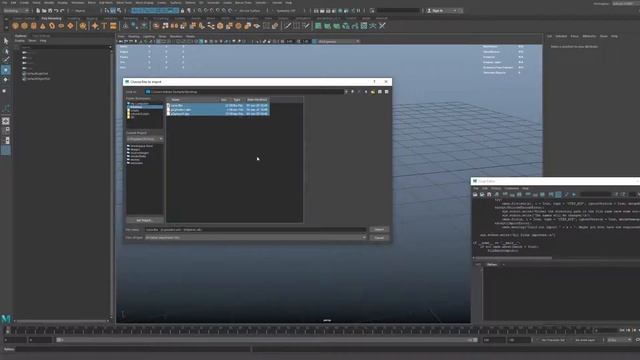Toggle Show both panes in Script Editor
The width and height of the screenshot is (640, 360).
[x=542, y=195]
